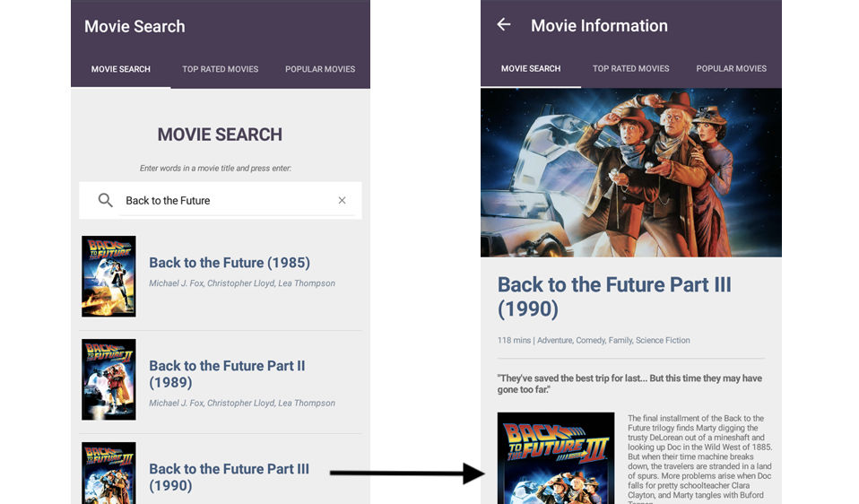
Task: Click the 'Enter words in a movie title' hint text
Action: click(215, 169)
